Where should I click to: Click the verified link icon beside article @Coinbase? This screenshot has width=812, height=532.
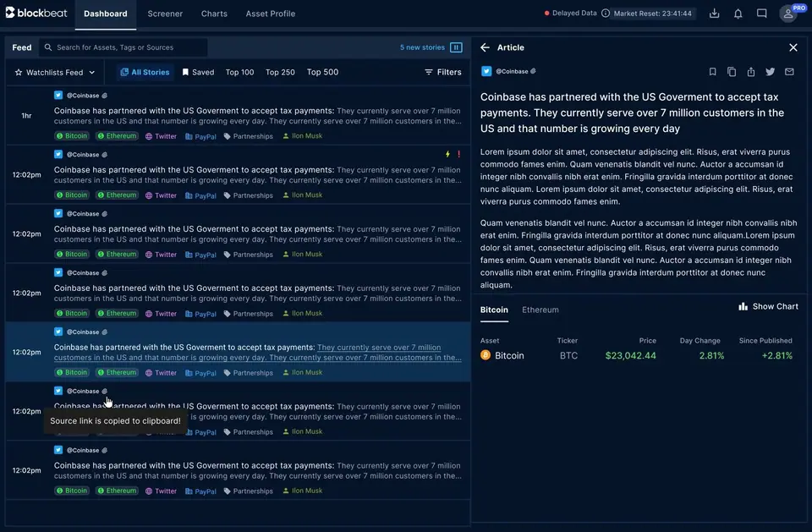click(534, 71)
